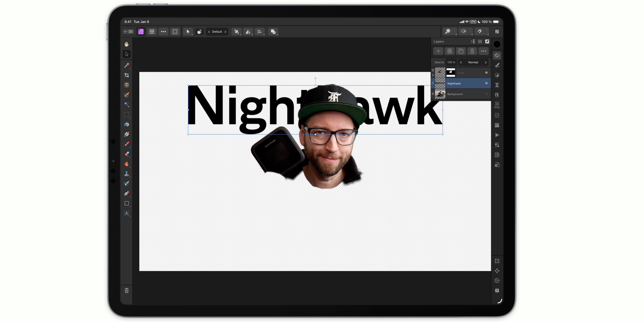Open the black color well

pyautogui.click(x=497, y=44)
